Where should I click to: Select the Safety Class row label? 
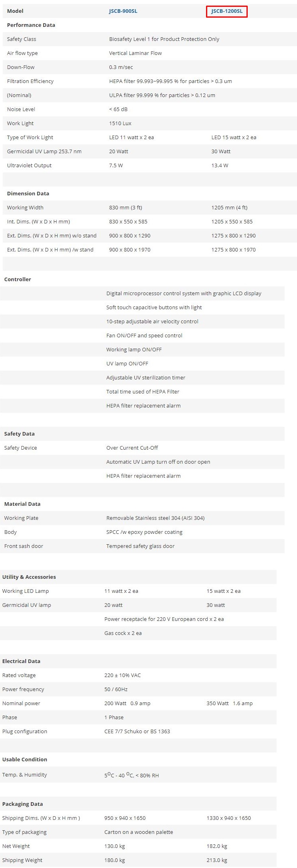point(22,39)
